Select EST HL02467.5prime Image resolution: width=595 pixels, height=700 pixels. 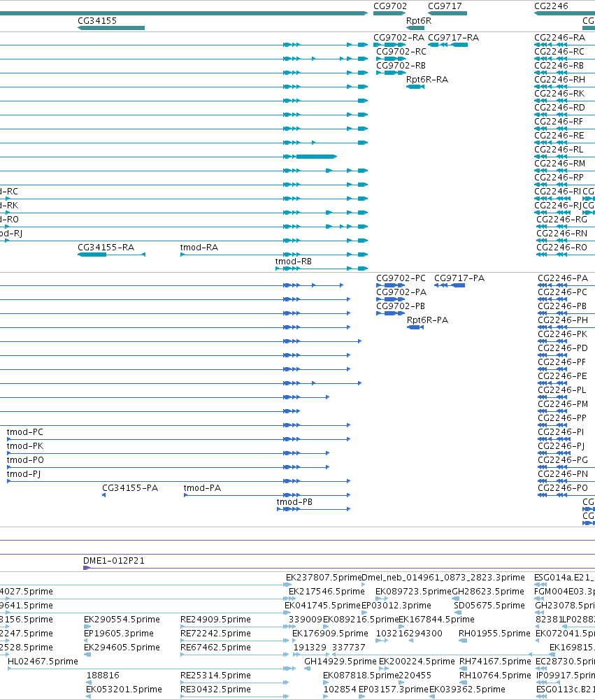pyautogui.click(x=43, y=662)
